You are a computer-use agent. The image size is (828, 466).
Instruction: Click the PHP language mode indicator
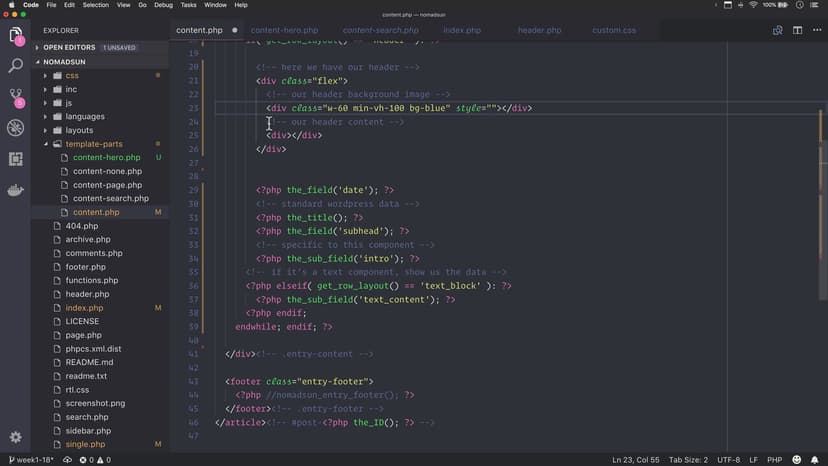pyautogui.click(x=773, y=459)
